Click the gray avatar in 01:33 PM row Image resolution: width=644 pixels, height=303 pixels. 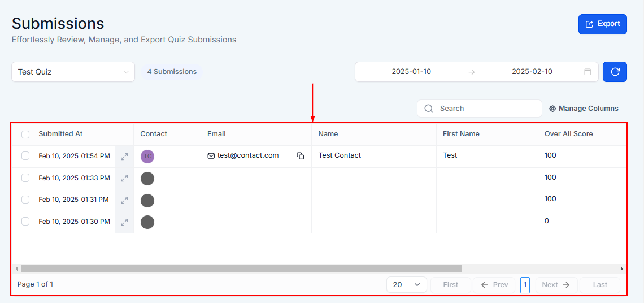tap(147, 179)
